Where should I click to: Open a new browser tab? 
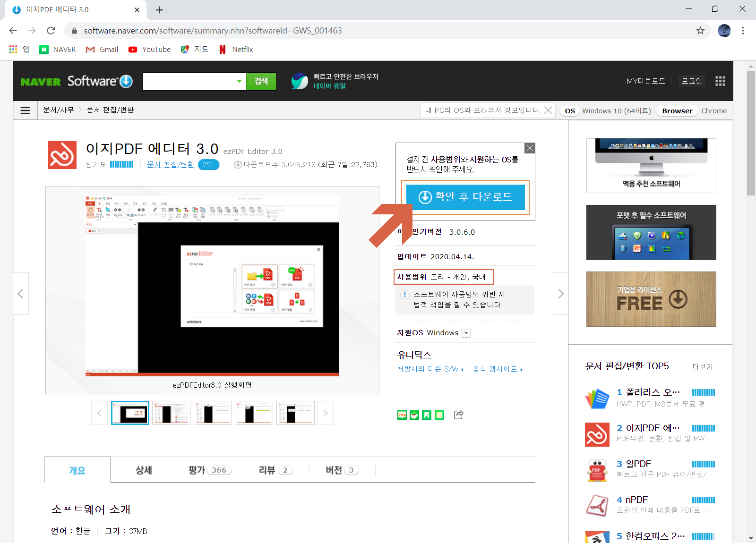point(159,10)
